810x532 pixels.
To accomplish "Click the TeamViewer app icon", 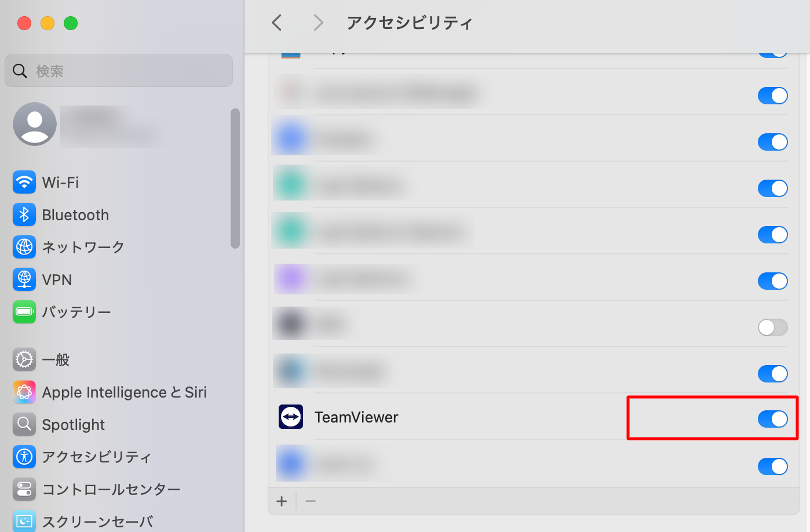I will coord(291,417).
